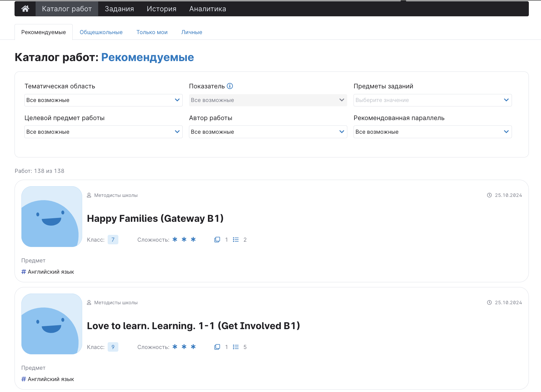This screenshot has width=541, height=392.
Task: Click the list icon on Happy Families card
Action: (x=236, y=240)
